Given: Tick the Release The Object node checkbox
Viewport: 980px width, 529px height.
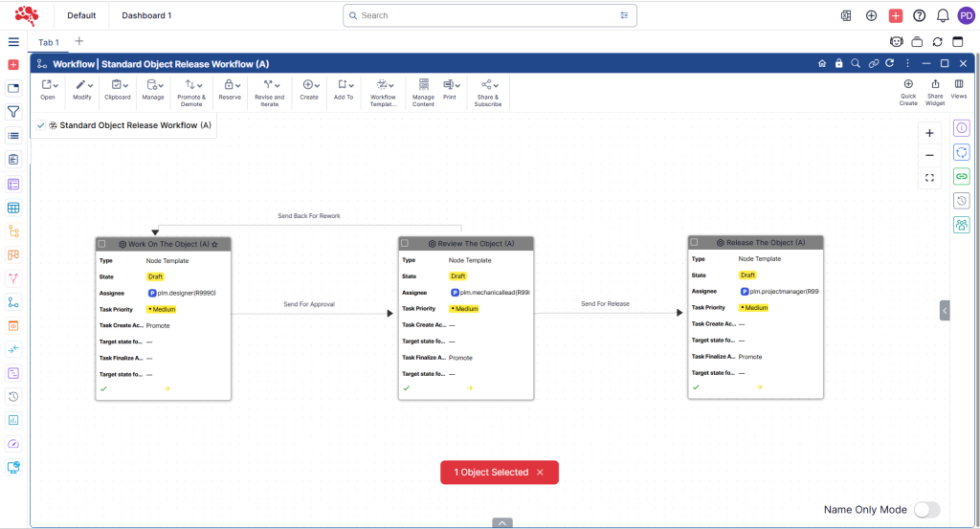Looking at the screenshot, I should 695,243.
